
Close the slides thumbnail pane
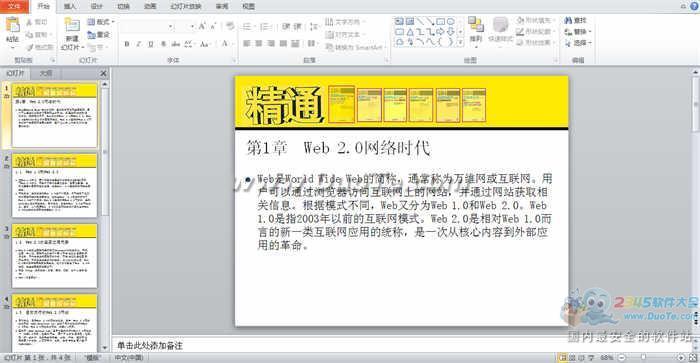pyautogui.click(x=103, y=73)
